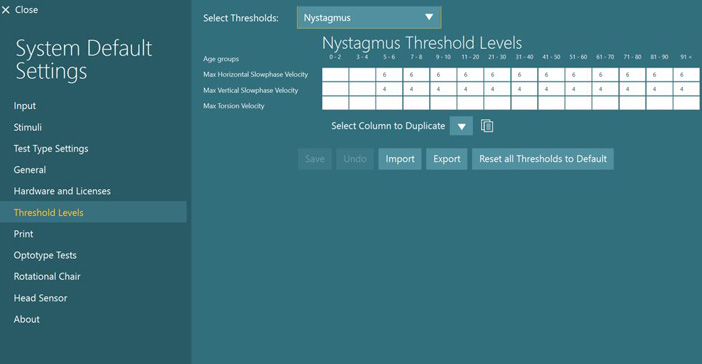Select the Threshold Levels menu item
This screenshot has width=702, height=364.
tap(93, 212)
